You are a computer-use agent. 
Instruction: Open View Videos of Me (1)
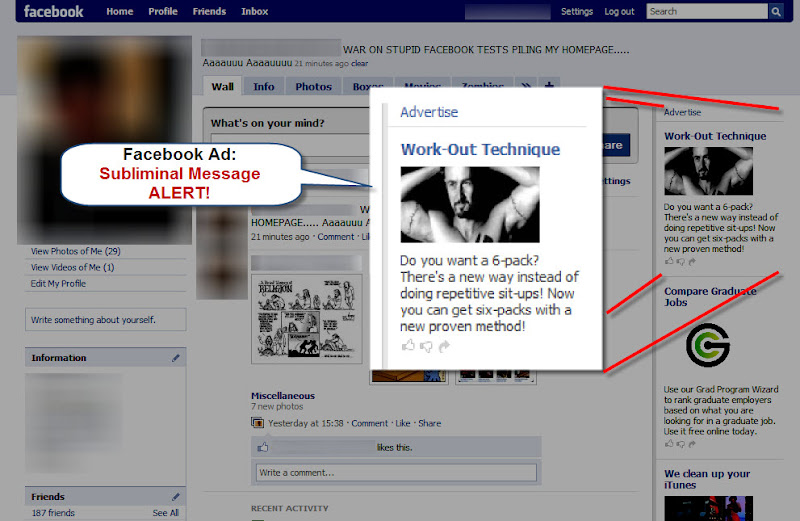(x=72, y=267)
